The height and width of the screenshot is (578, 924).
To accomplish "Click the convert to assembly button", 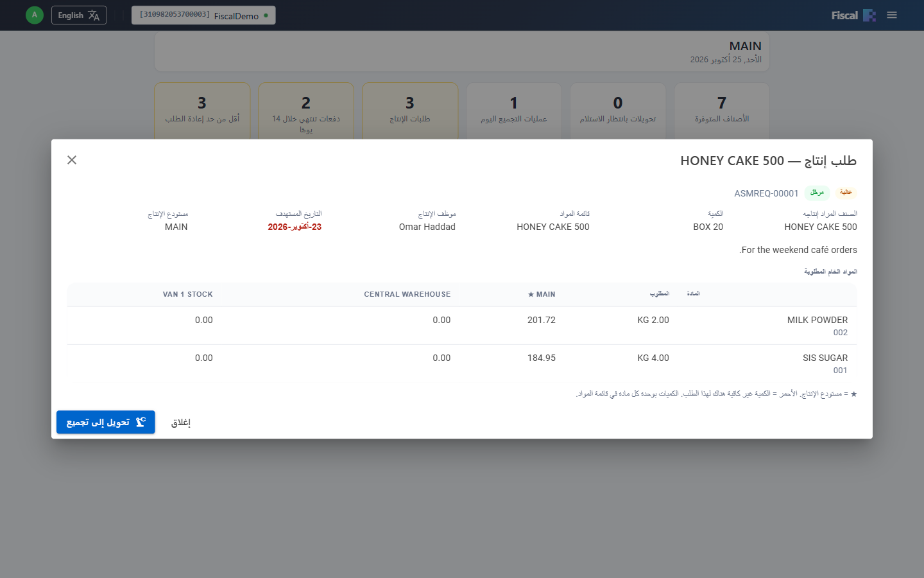I will (106, 422).
